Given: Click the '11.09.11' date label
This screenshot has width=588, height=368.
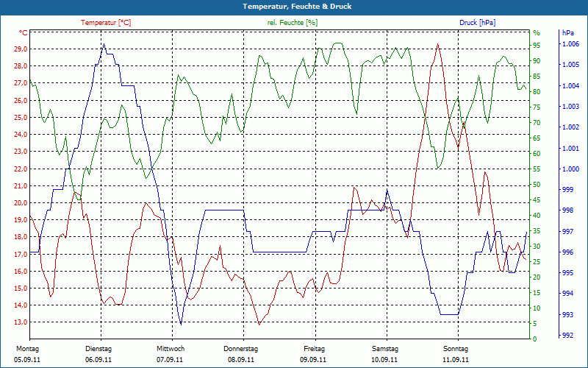Looking at the screenshot, I should 456,360.
